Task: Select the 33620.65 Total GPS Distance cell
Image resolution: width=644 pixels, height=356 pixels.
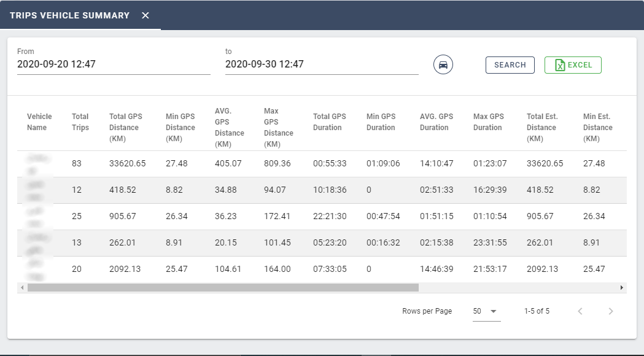Action: (x=127, y=163)
